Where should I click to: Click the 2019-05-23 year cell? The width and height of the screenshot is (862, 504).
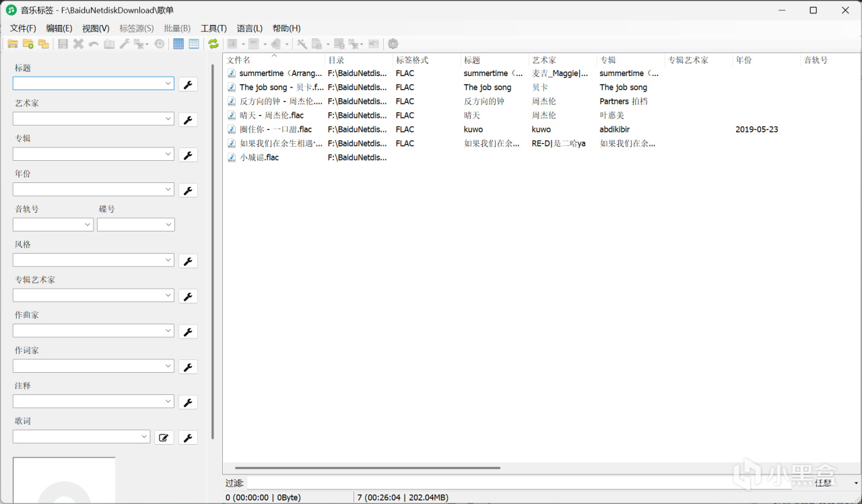point(756,129)
